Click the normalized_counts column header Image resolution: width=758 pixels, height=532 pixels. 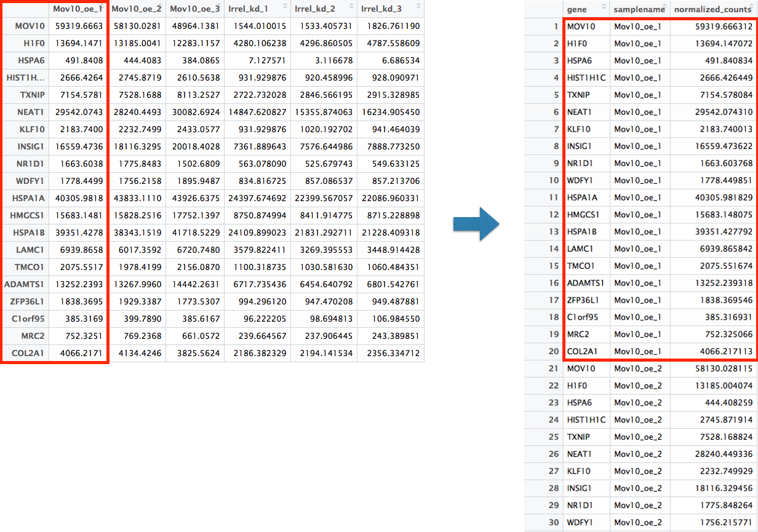(x=712, y=10)
